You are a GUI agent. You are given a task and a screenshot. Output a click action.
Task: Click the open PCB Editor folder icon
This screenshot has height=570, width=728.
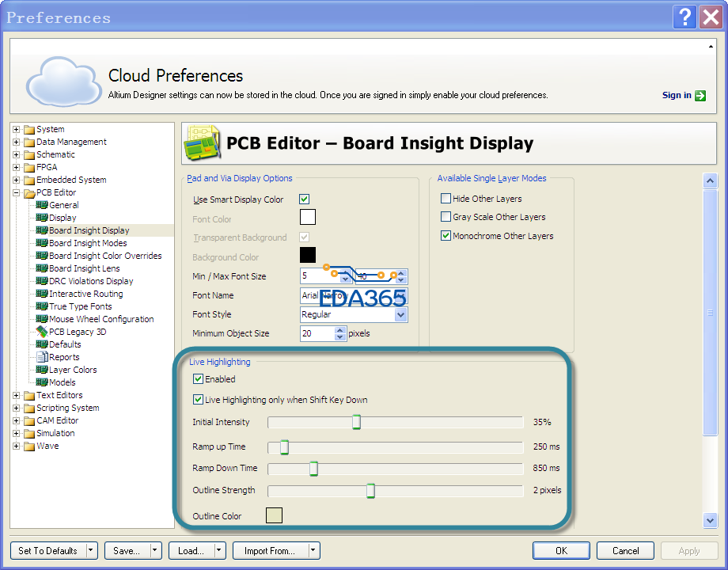(x=29, y=192)
